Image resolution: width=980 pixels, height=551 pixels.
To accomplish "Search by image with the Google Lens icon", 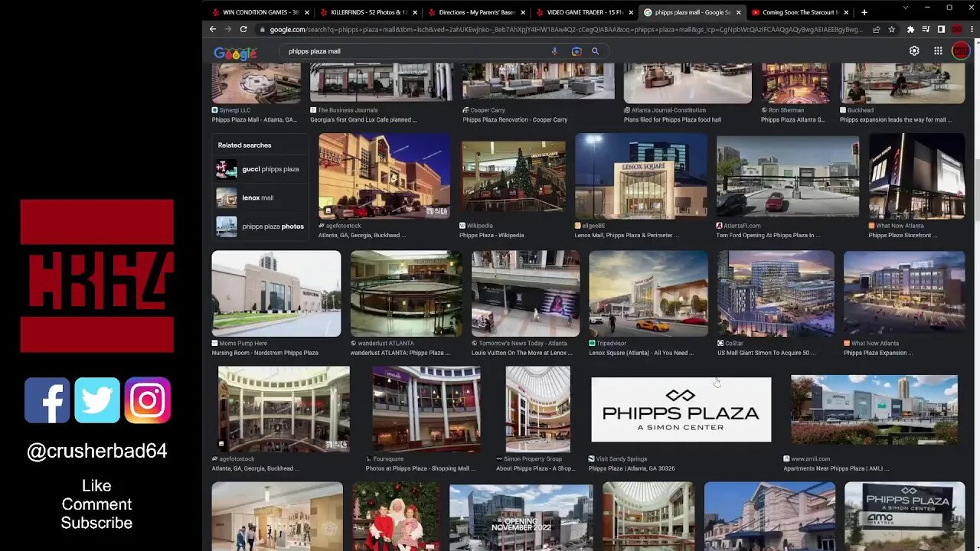I will pyautogui.click(x=577, y=51).
